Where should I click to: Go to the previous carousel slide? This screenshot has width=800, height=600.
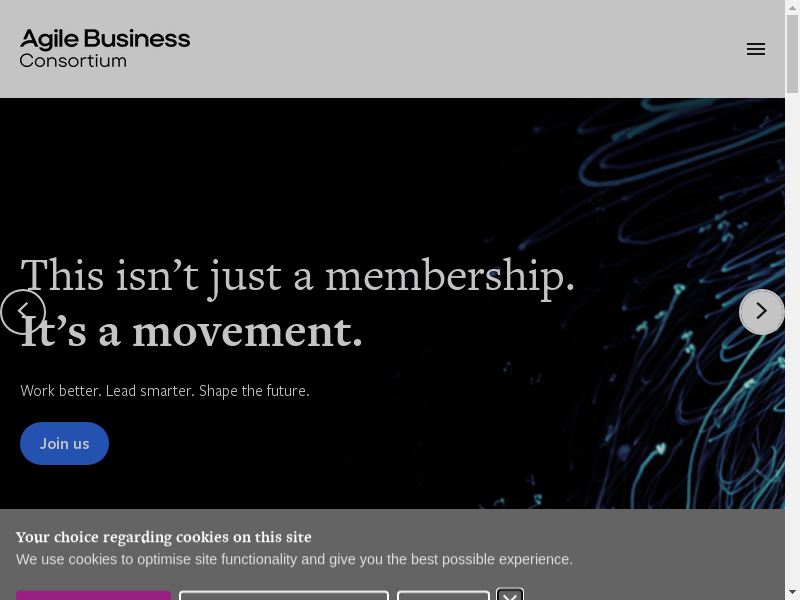point(23,312)
